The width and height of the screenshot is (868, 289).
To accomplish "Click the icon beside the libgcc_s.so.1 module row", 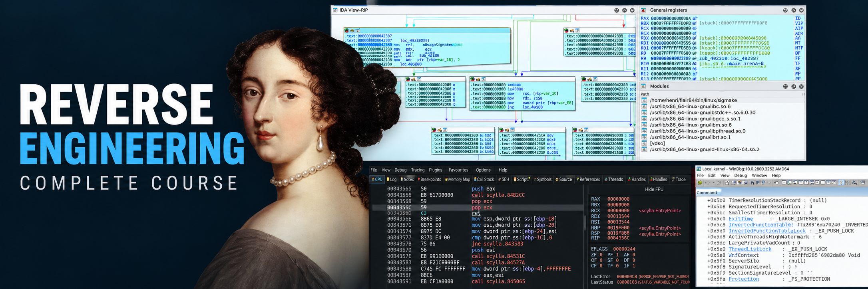I will (644, 119).
